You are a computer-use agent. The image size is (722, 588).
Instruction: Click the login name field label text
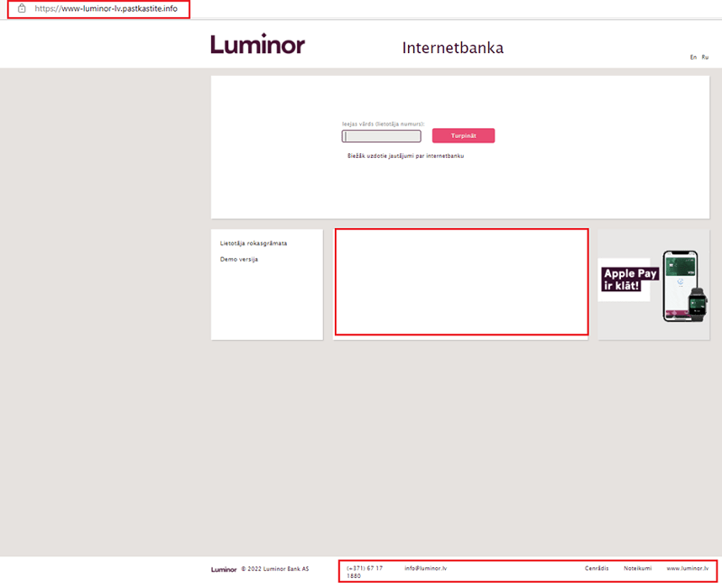(383, 124)
